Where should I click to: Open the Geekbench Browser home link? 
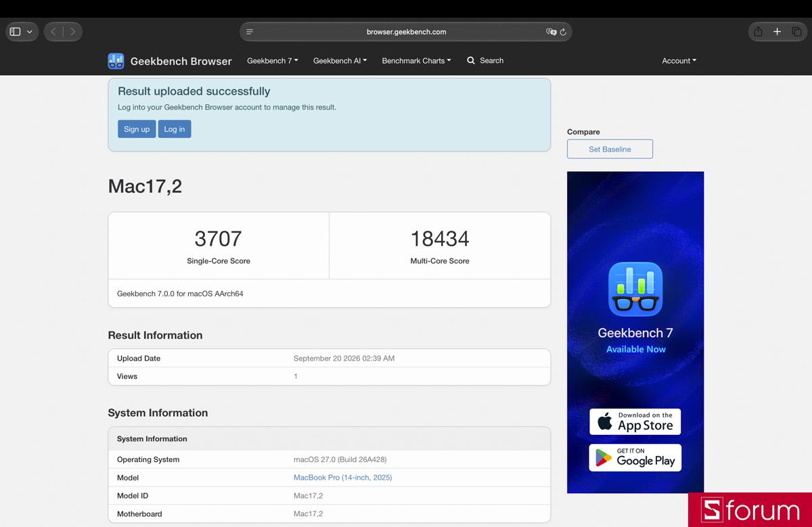click(181, 61)
